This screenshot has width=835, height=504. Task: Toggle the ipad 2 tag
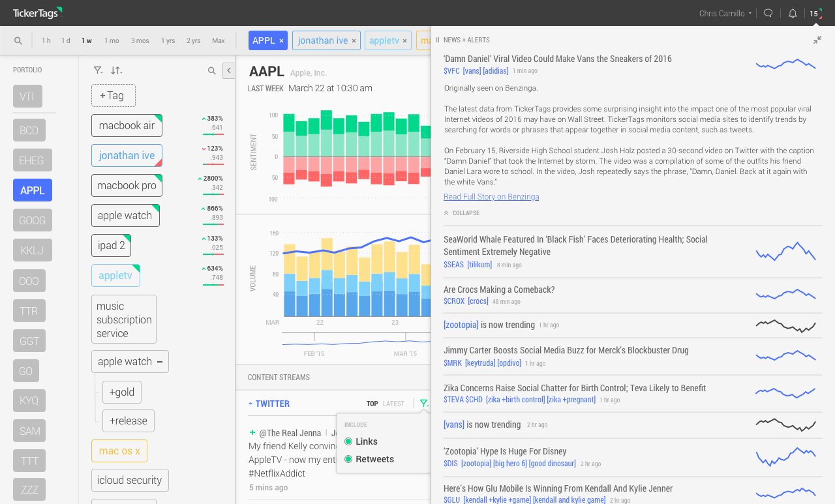tap(111, 245)
